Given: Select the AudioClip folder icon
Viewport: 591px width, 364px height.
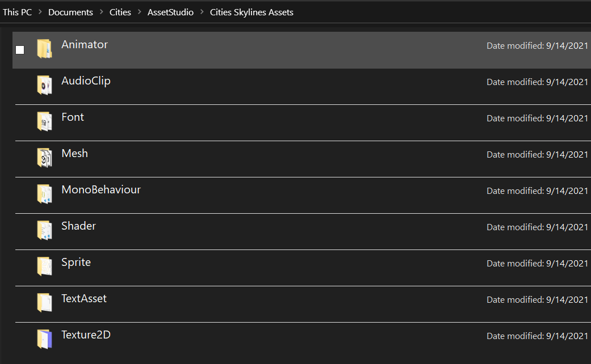Looking at the screenshot, I should point(44,86).
